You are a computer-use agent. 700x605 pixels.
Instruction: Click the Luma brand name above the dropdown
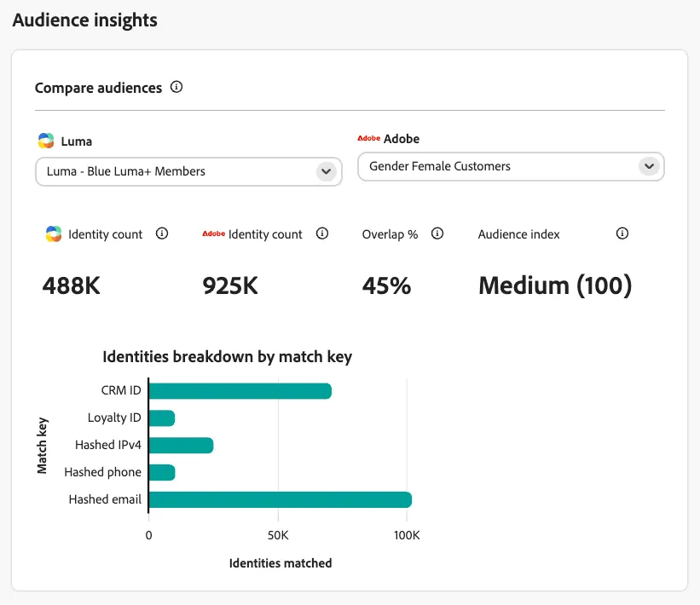77,141
